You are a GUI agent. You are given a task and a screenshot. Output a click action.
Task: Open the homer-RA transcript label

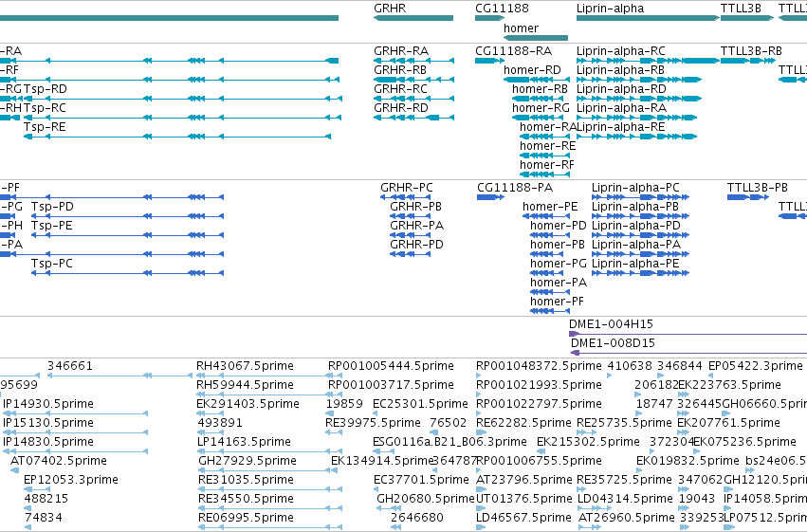pos(548,127)
